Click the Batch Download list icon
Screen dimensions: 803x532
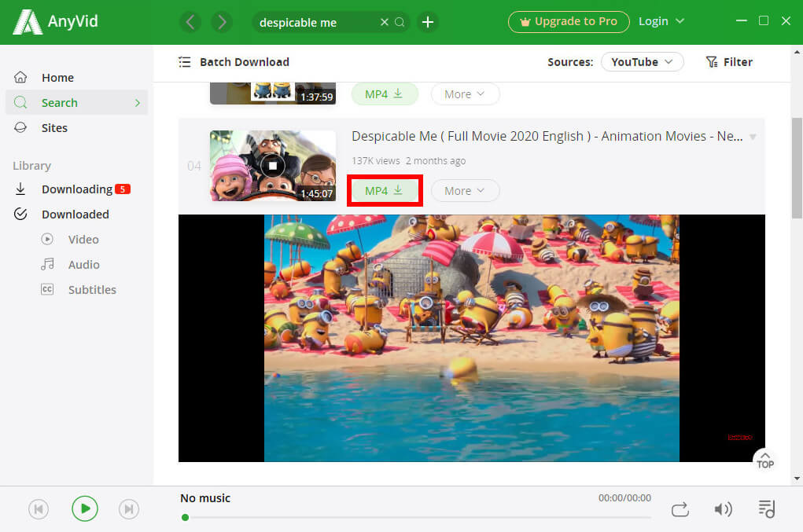184,62
